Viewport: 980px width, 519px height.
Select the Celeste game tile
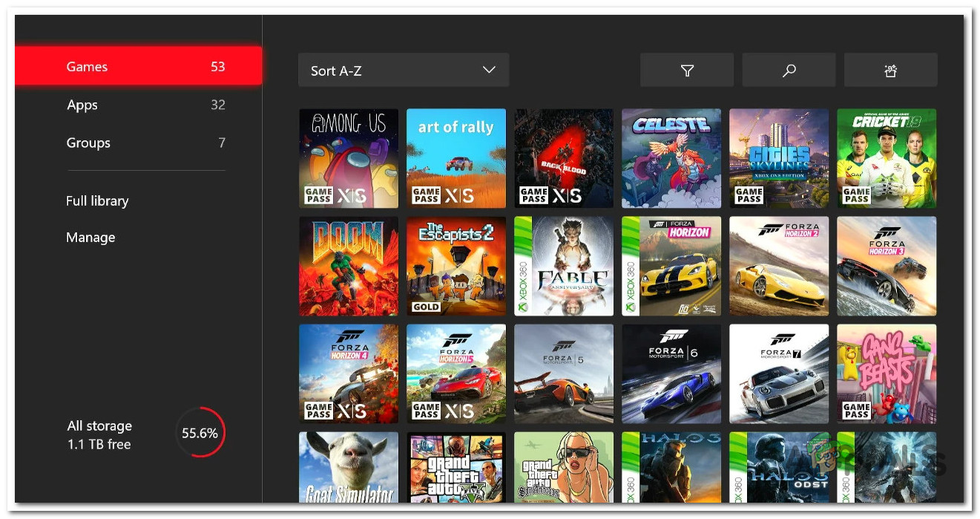671,158
